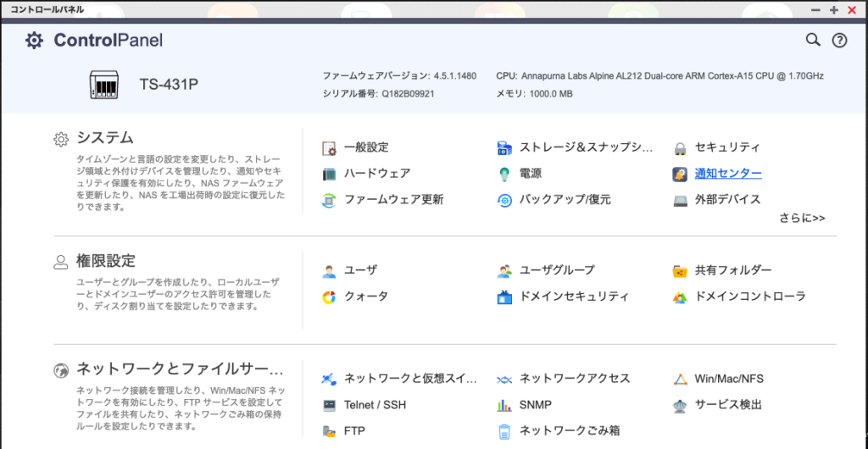Go to ファームウェア更新
The width and height of the screenshot is (868, 449).
pos(393,200)
